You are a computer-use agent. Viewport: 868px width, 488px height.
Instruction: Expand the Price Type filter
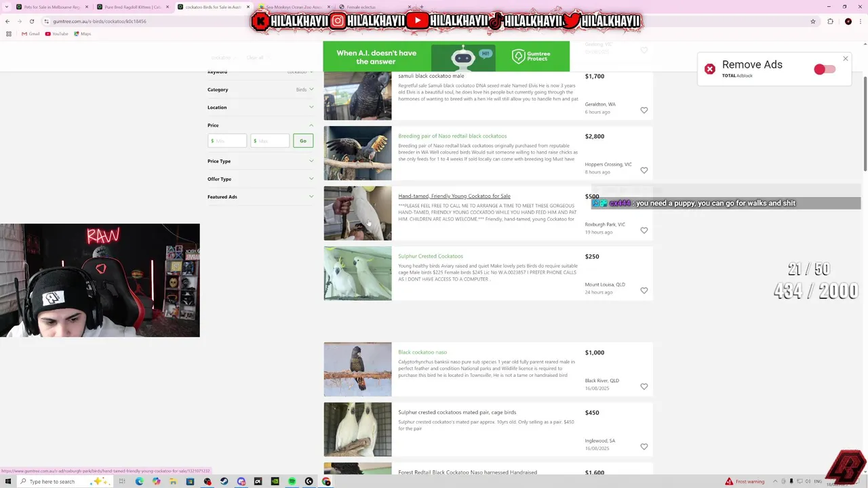260,161
